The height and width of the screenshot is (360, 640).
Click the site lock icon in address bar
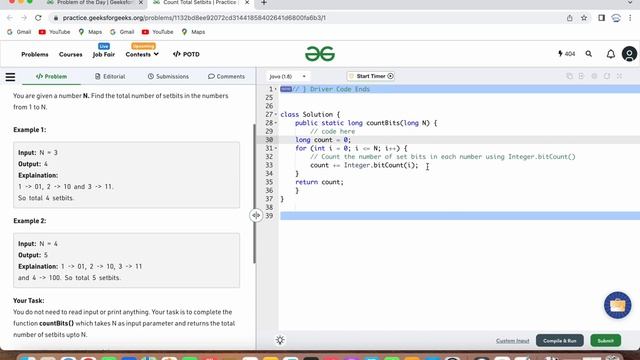tap(56, 18)
